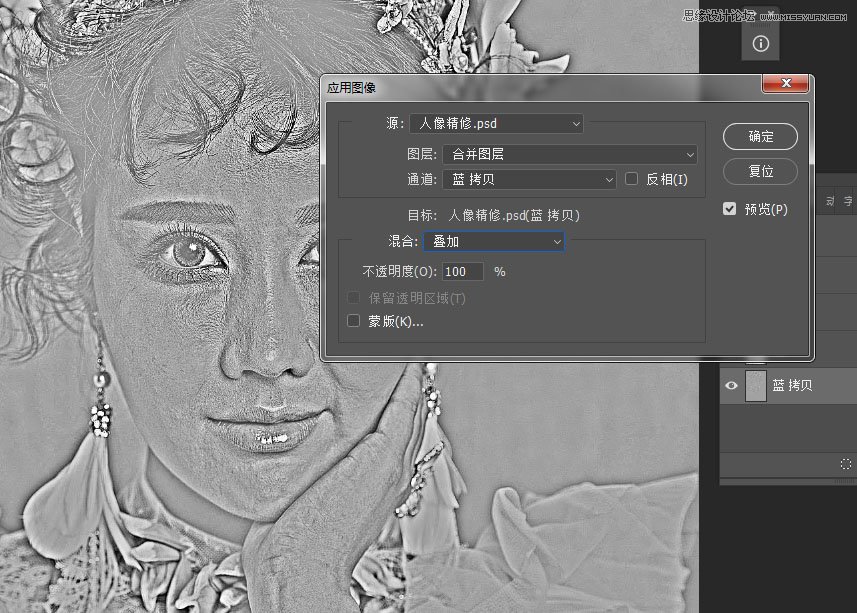Toggle the 预览(P) checkbox
Screen dimensions: 857x613
click(729, 209)
